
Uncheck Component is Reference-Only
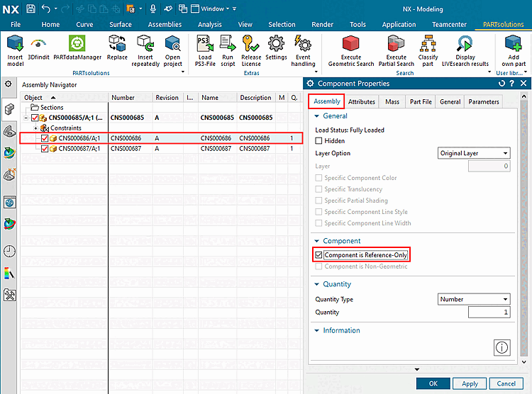(319, 255)
